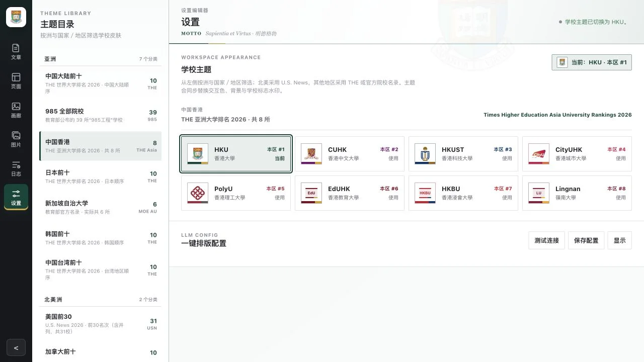Click the CUHK crest thumbnail
The width and height of the screenshot is (644, 362).
point(311,154)
